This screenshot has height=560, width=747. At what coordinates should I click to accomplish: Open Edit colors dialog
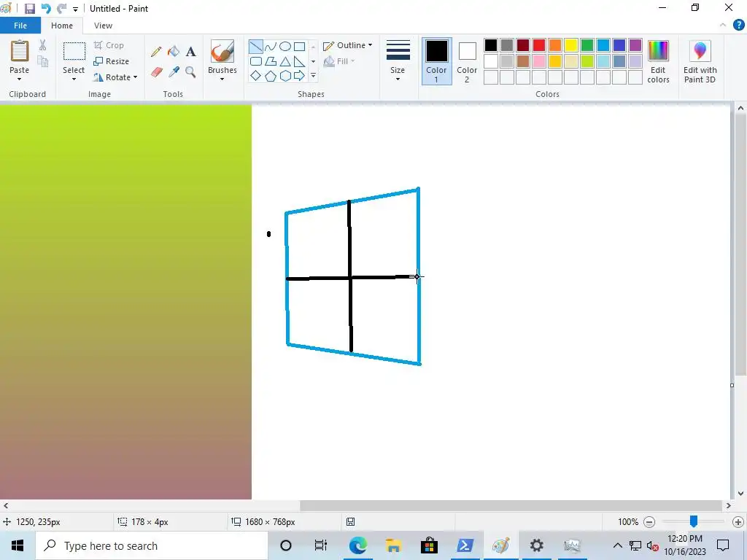click(x=659, y=62)
